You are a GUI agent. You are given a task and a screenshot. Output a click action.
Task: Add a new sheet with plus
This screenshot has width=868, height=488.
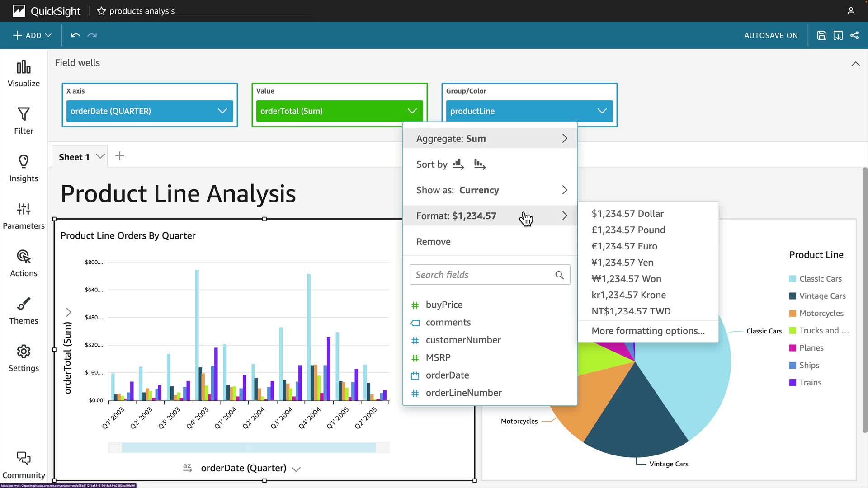coord(120,156)
